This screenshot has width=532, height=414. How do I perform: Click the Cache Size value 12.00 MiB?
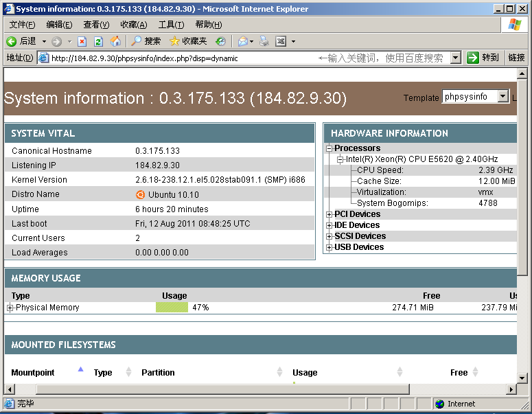497,181
